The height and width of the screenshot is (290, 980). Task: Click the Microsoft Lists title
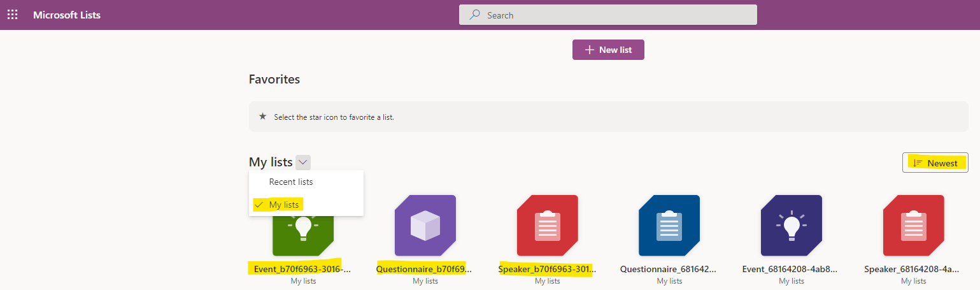pos(67,15)
